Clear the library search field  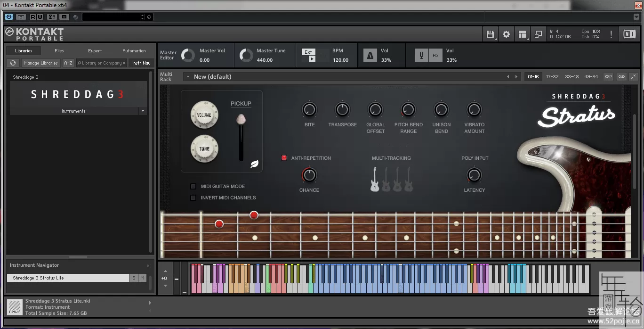pyautogui.click(x=124, y=63)
